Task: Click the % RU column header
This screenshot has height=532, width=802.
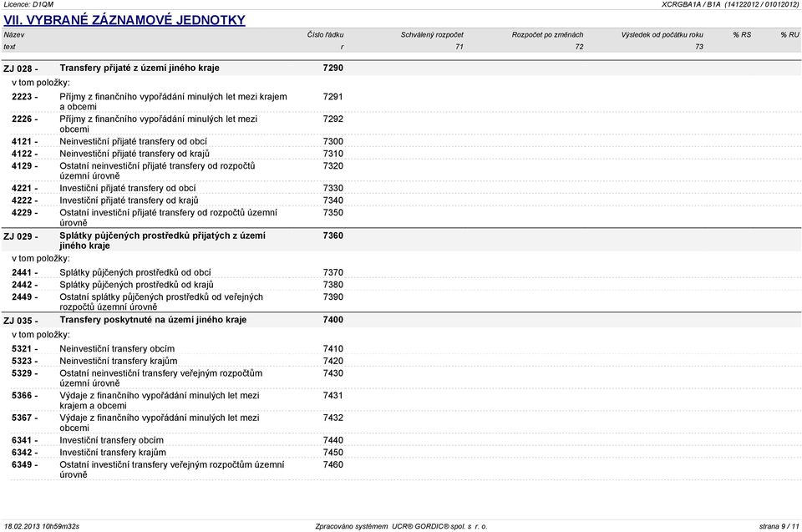Action: tap(789, 35)
